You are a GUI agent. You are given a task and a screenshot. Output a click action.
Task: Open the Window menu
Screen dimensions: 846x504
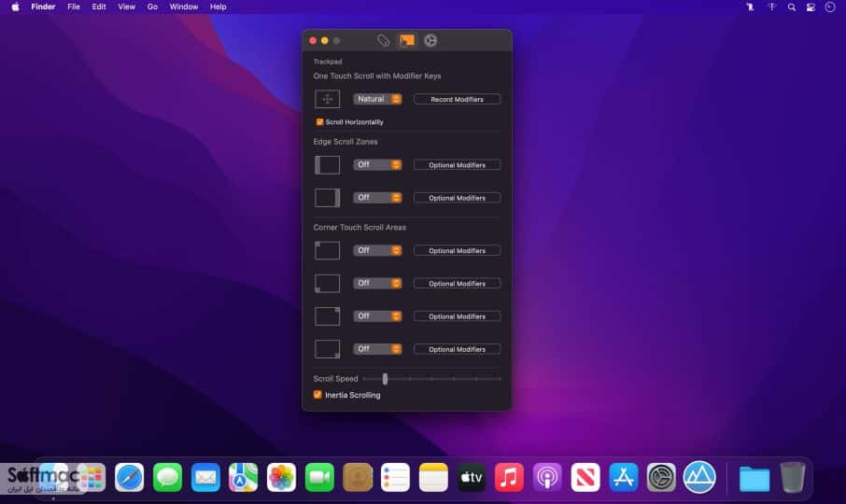183,7
